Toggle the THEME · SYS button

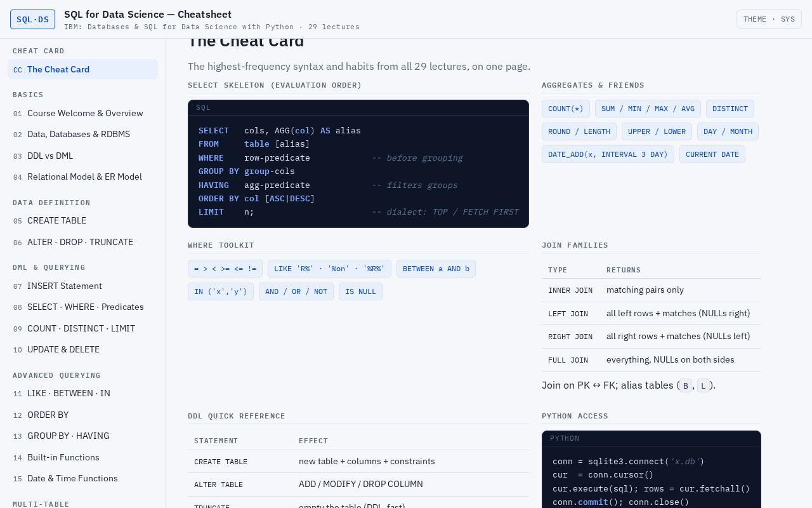tap(769, 19)
